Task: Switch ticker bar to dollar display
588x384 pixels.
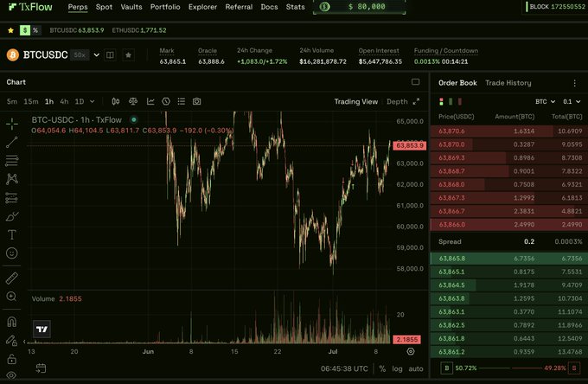Action: click(25, 30)
